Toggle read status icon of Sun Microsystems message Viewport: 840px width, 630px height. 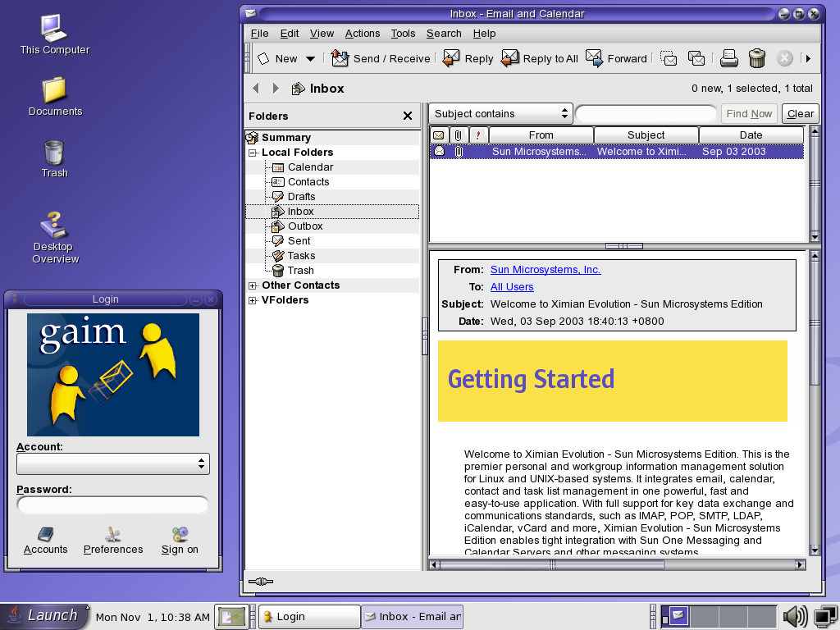439,152
